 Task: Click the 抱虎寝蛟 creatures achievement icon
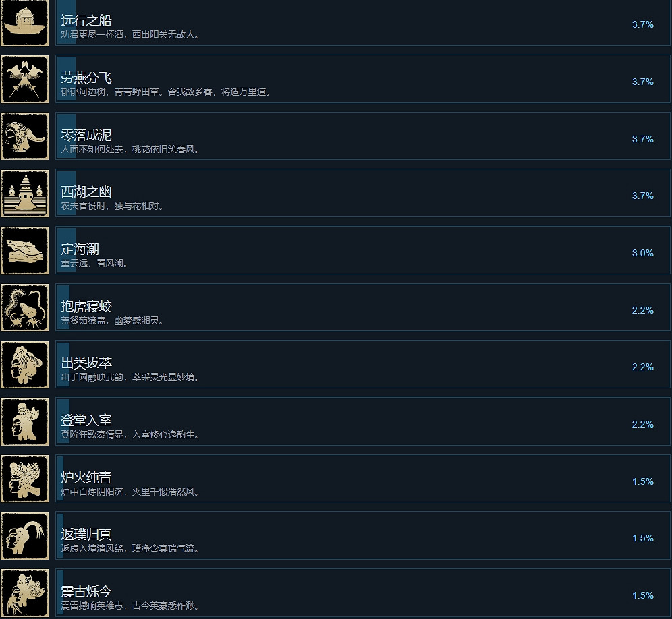(x=24, y=307)
